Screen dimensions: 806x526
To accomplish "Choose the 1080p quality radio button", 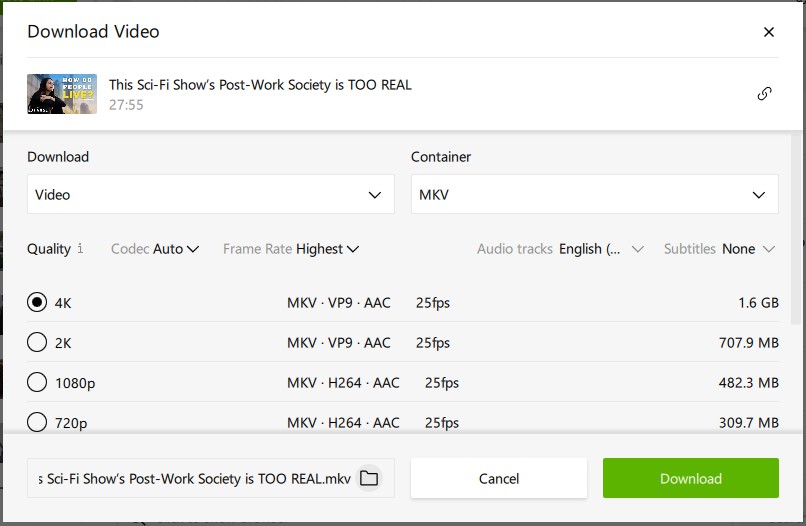I will 37,382.
